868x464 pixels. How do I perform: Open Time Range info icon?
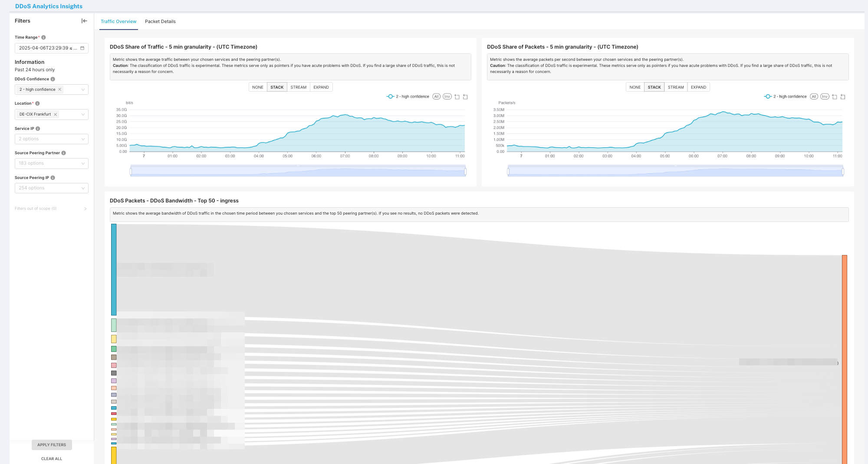point(43,37)
